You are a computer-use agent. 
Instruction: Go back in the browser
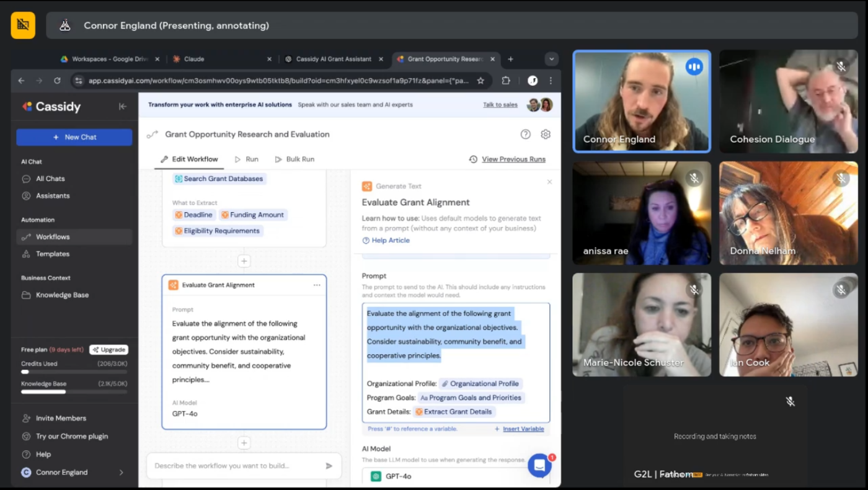22,81
